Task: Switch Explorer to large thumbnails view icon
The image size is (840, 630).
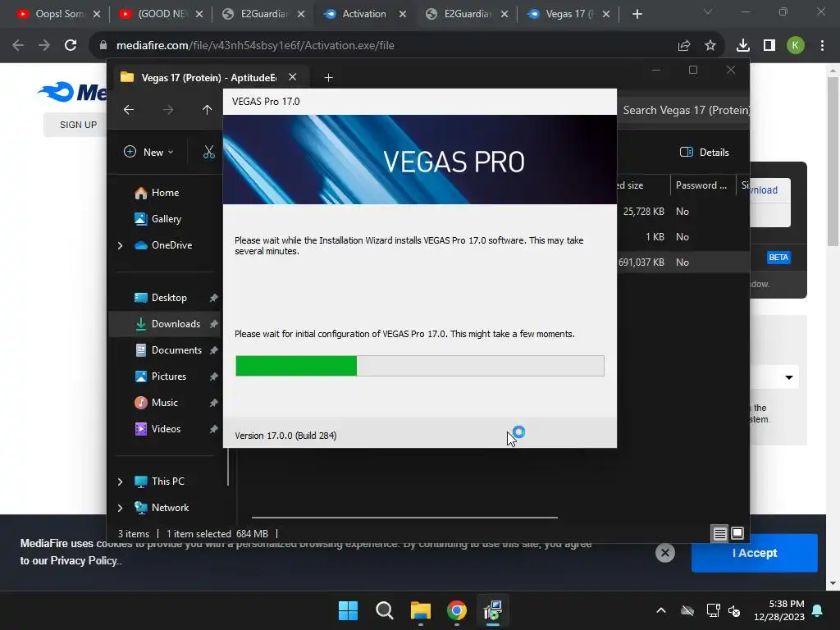Action: 737,533
